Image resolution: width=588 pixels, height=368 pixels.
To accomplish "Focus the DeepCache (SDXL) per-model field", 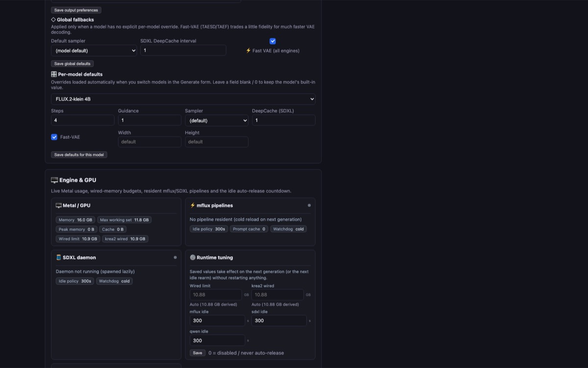I will (284, 120).
